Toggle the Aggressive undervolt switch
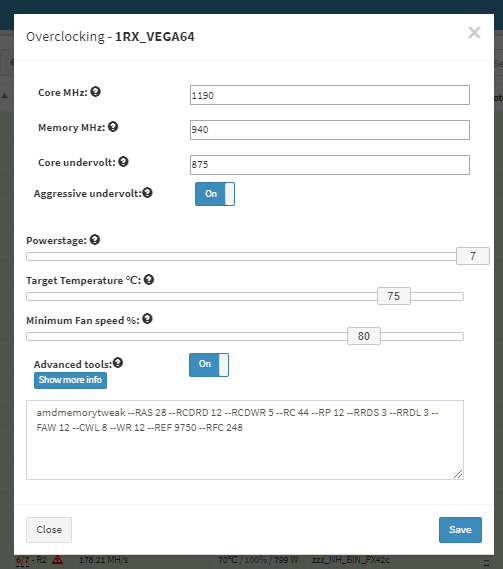The height and width of the screenshot is (569, 503). [215, 194]
